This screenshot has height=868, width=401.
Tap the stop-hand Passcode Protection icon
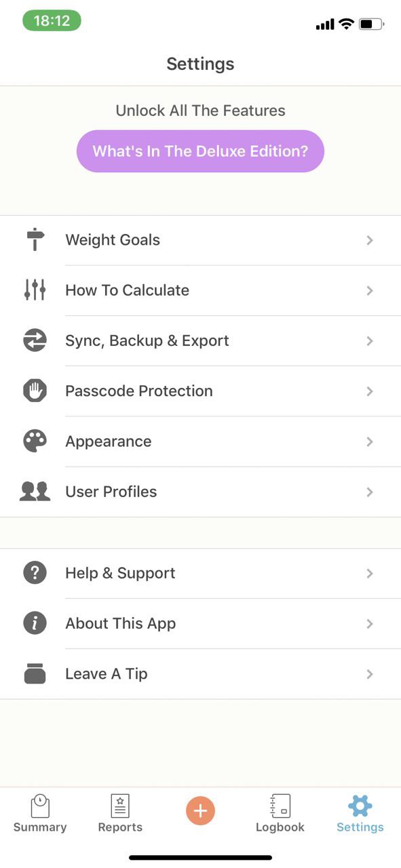coord(35,391)
